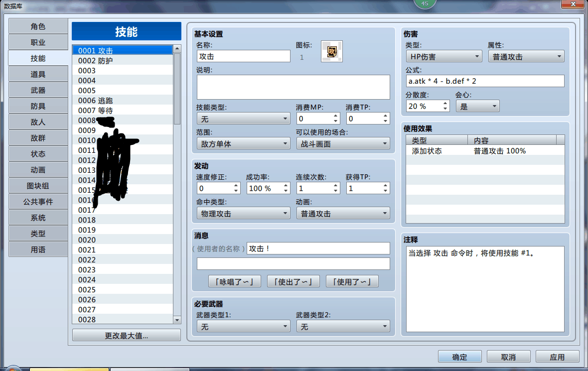
Task: Go to the 敌人 tab
Action: [38, 122]
